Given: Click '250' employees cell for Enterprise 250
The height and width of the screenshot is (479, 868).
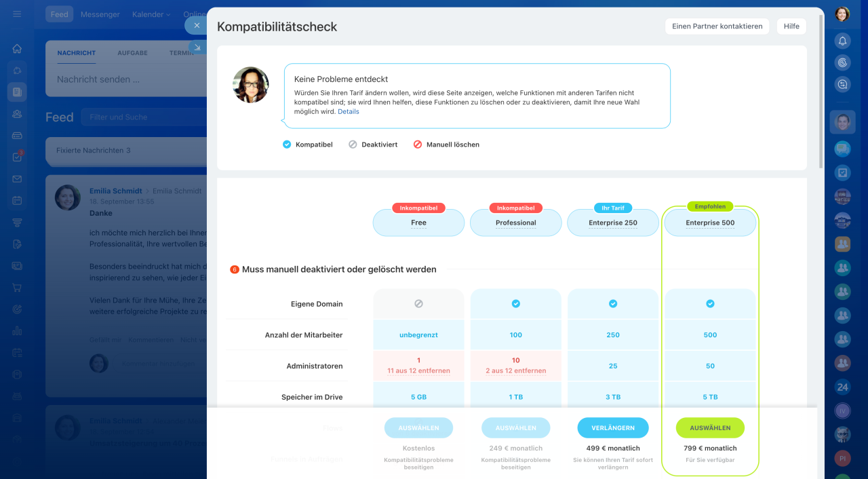Looking at the screenshot, I should (613, 335).
